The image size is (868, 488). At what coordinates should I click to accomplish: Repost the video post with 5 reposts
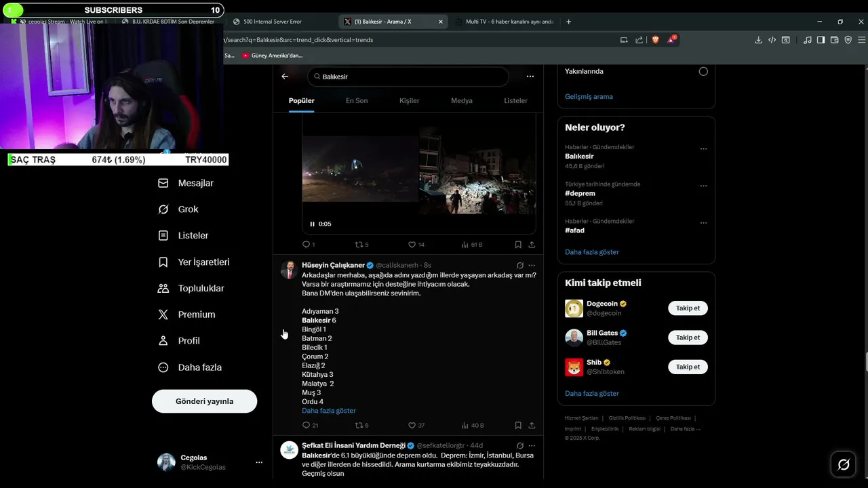pyautogui.click(x=362, y=245)
